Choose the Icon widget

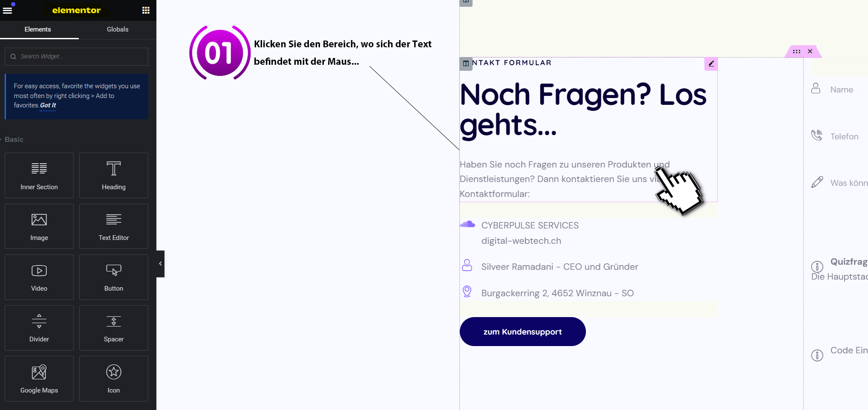coord(113,378)
